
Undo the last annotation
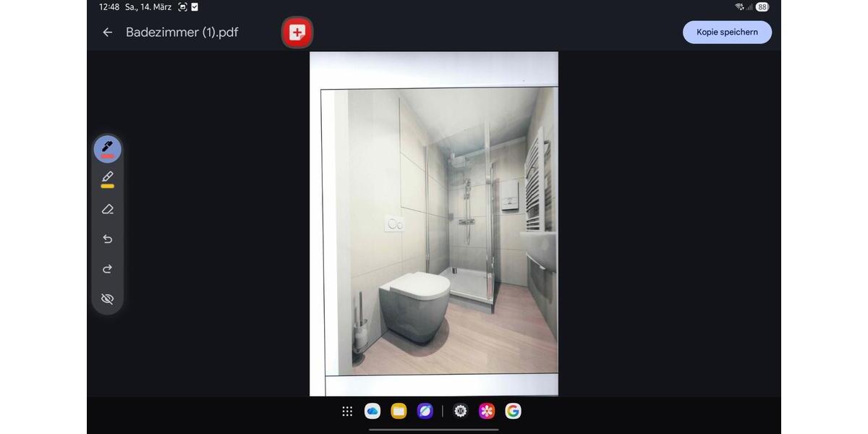(108, 239)
